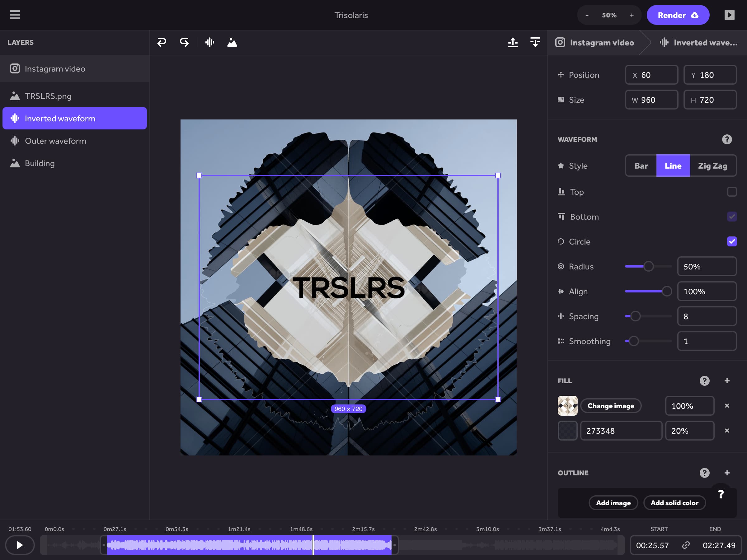Click the Change image button
Screen dimensions: 747x560
(611, 406)
